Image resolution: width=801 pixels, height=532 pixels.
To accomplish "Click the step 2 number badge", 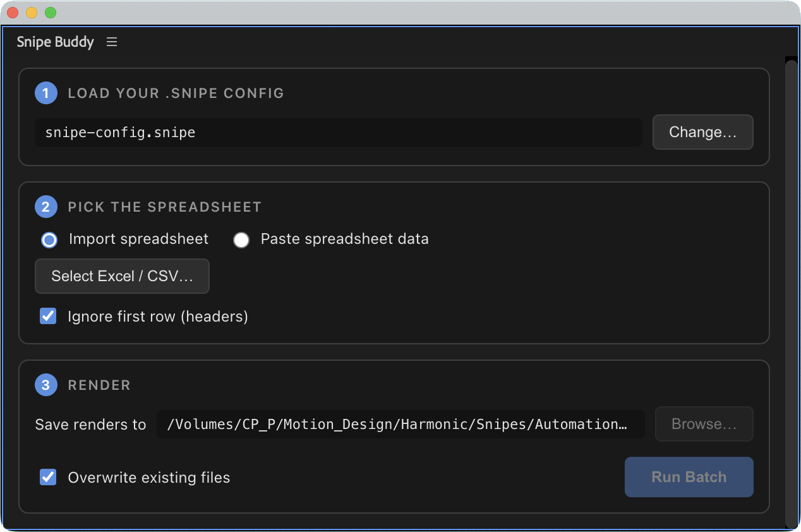I will [x=45, y=207].
